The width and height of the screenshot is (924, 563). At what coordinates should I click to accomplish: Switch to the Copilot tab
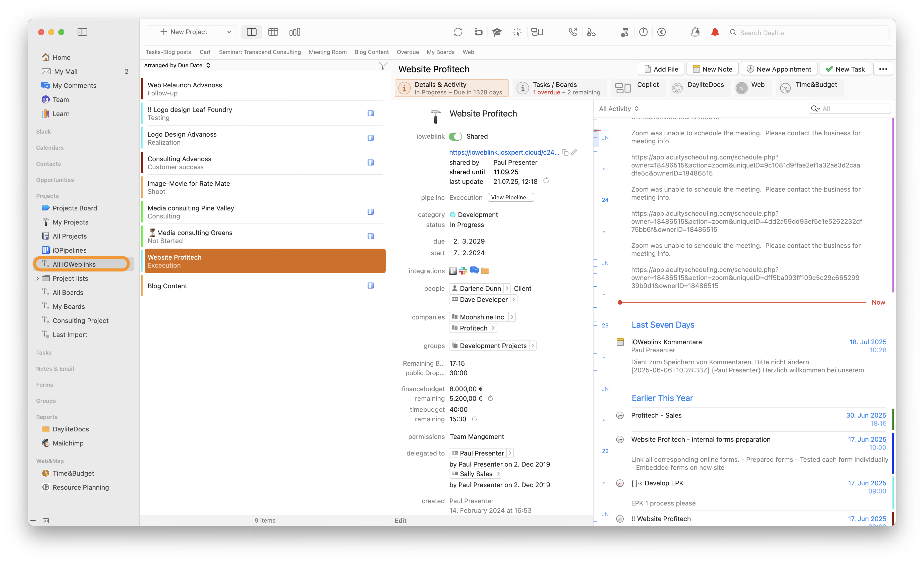638,88
